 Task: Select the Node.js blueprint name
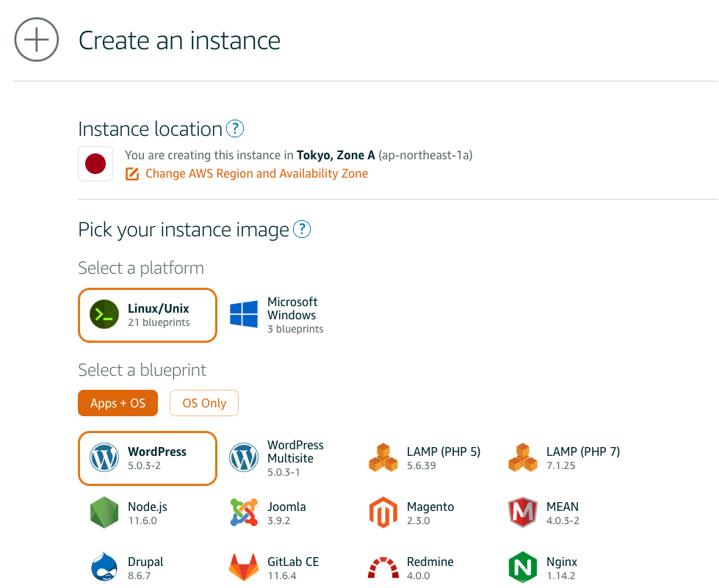pyautogui.click(x=147, y=507)
